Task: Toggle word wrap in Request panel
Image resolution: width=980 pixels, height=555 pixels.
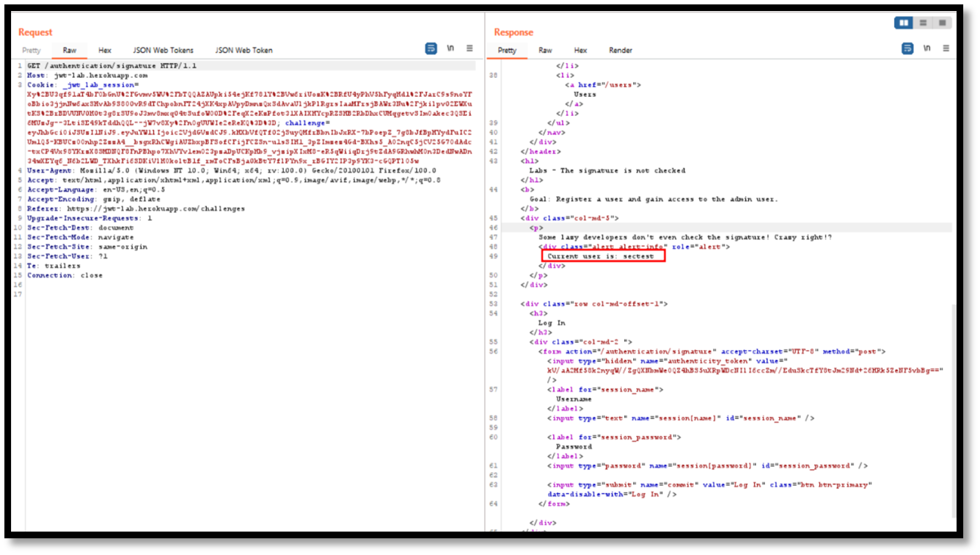Action: coord(431,48)
